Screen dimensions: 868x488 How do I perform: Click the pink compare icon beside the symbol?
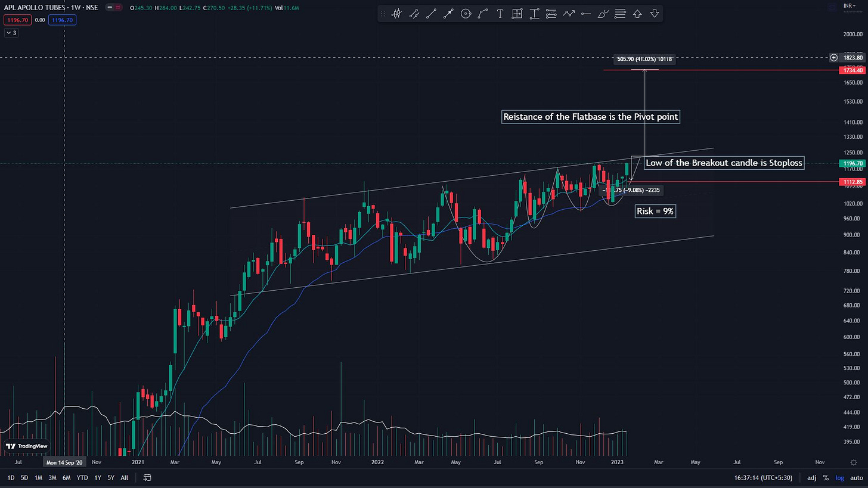(119, 8)
